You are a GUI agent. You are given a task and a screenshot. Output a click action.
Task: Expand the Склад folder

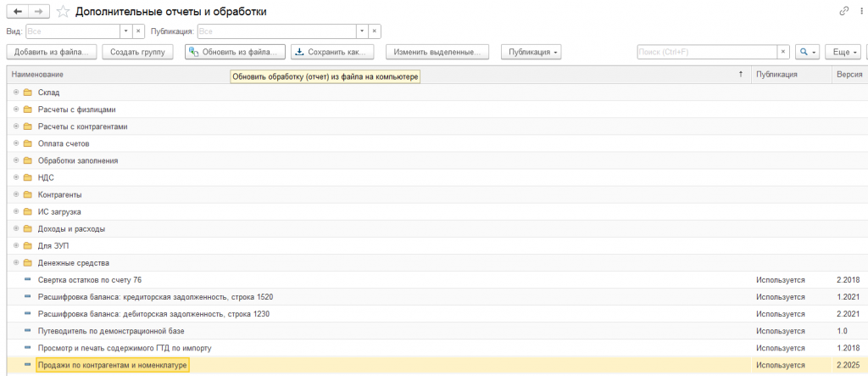(16, 93)
